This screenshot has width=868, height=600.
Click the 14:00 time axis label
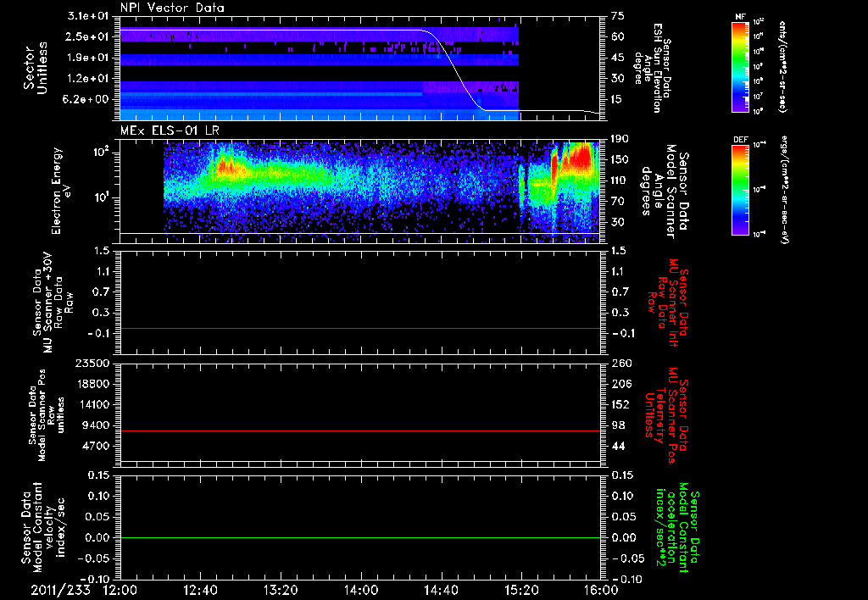point(361,590)
